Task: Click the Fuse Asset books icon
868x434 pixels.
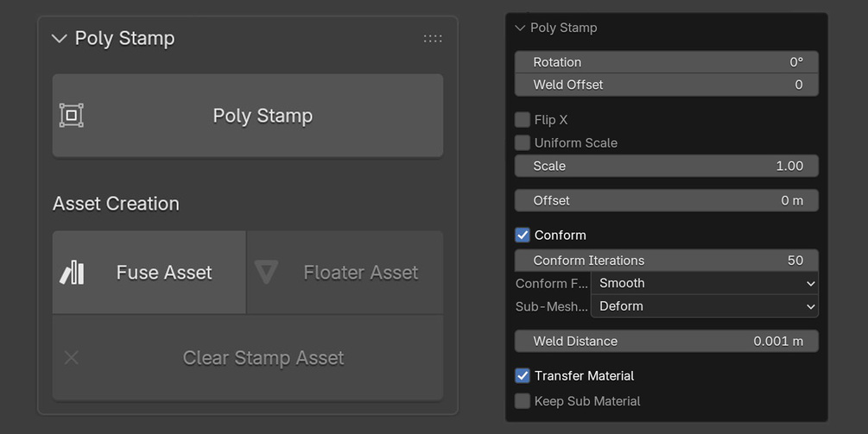Action: (72, 273)
